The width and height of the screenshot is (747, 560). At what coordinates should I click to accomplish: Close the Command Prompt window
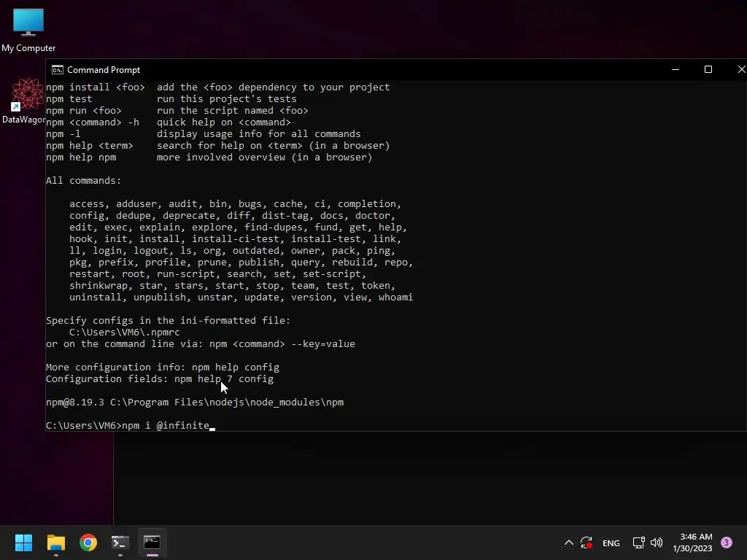pos(741,69)
